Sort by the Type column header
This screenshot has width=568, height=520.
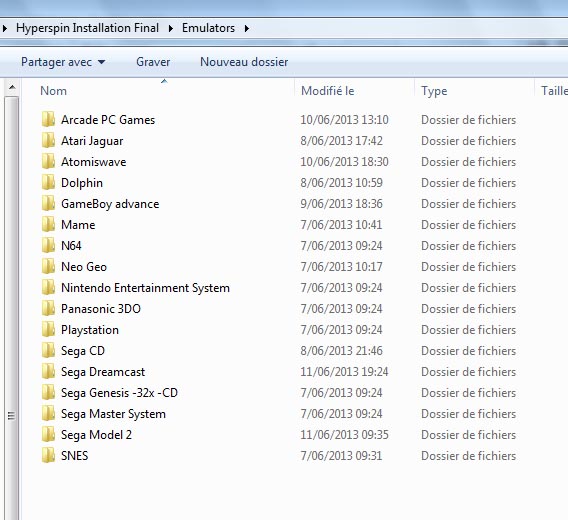click(x=434, y=91)
